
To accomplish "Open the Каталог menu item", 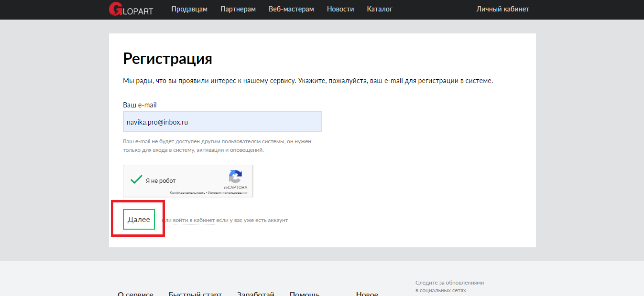I will (380, 9).
